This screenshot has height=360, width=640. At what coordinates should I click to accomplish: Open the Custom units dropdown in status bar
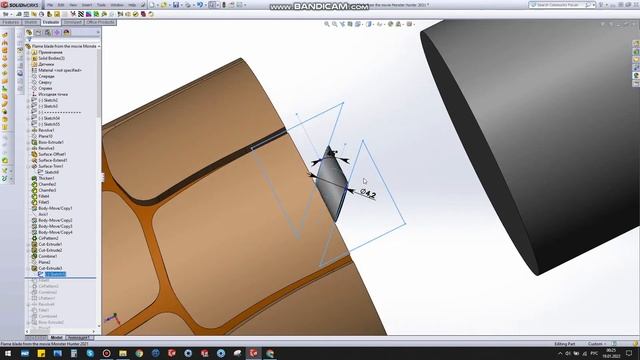(x=598, y=344)
